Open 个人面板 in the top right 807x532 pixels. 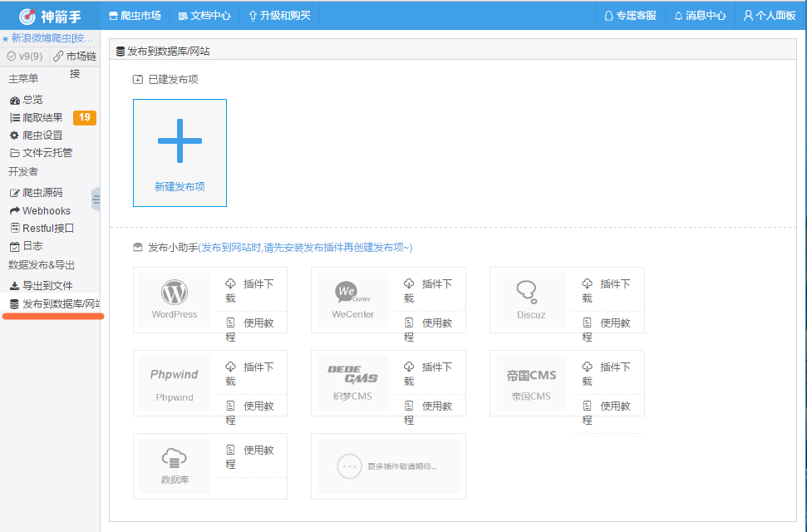tap(769, 15)
